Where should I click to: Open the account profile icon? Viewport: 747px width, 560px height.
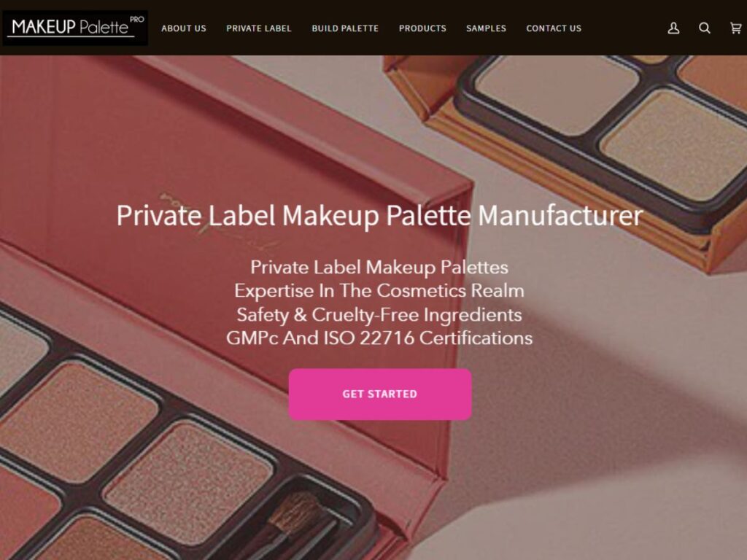[x=673, y=28]
